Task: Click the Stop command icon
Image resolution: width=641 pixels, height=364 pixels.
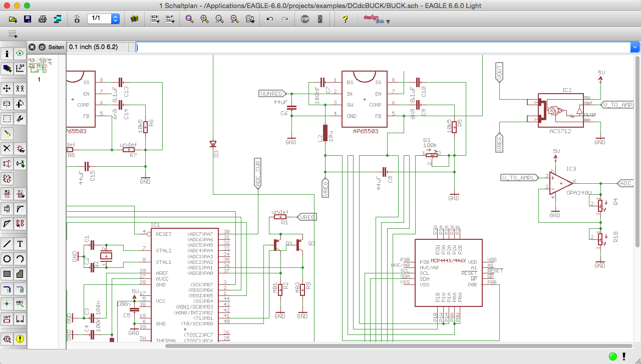Action: coord(305,19)
